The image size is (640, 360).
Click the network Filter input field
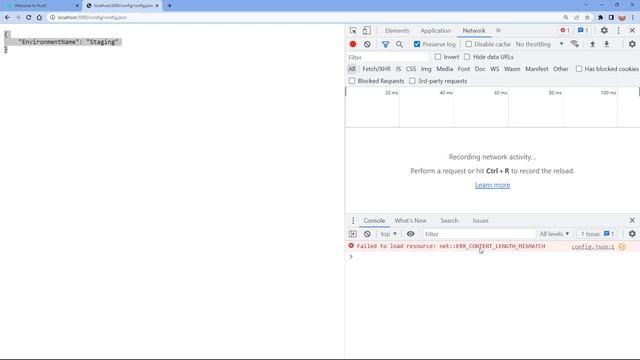[387, 57]
